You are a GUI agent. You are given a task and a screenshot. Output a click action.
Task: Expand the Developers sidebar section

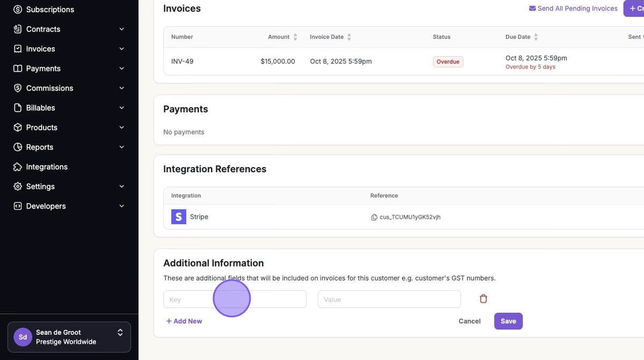(x=122, y=206)
